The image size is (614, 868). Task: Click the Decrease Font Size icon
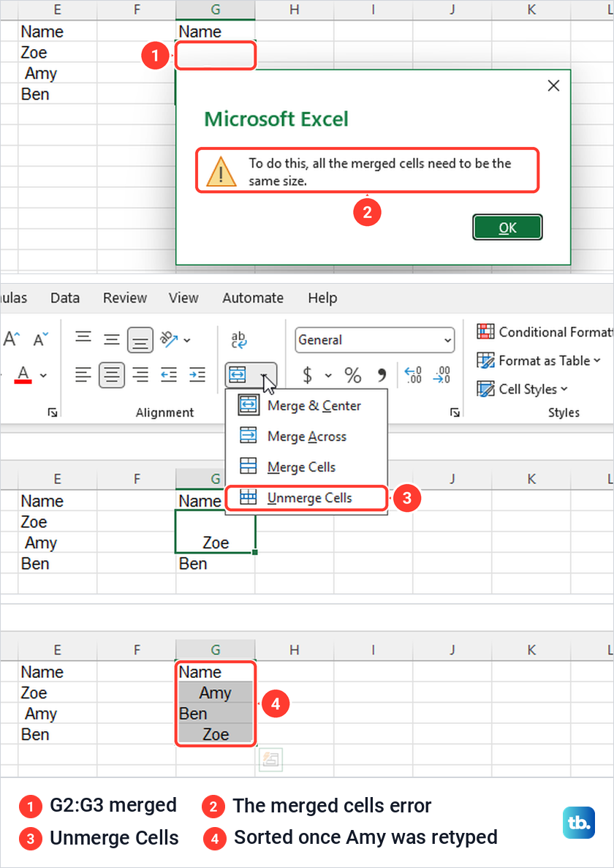tap(41, 339)
